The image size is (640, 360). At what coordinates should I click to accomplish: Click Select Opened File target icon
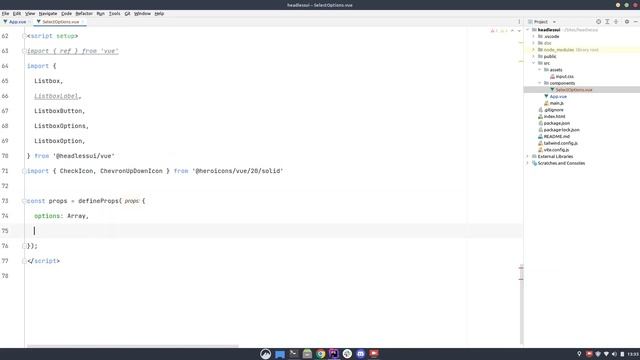(598, 22)
